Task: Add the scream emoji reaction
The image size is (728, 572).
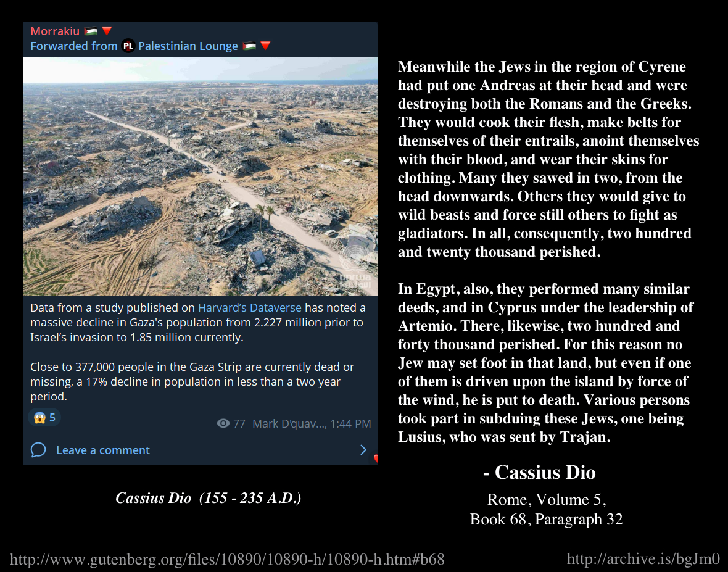Action: click(x=44, y=417)
